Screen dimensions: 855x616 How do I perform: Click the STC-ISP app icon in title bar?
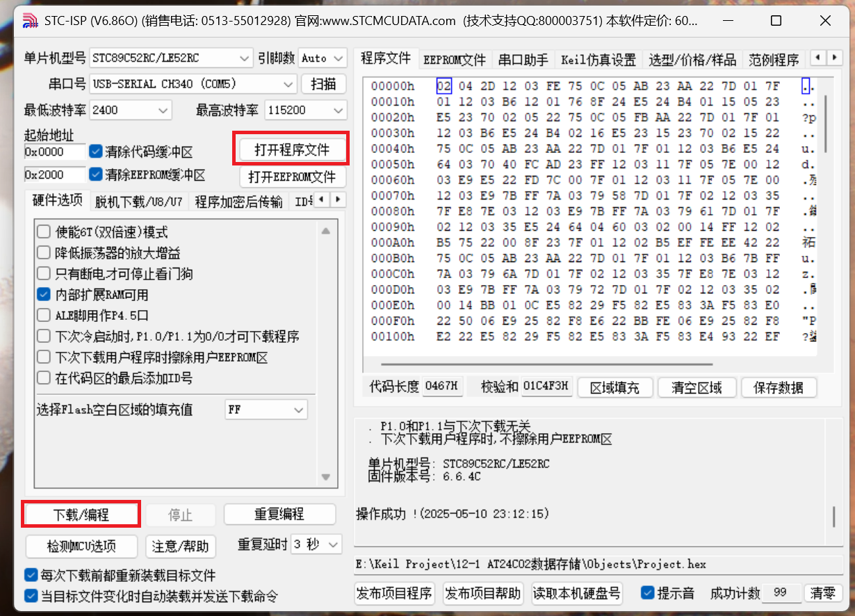(30, 22)
